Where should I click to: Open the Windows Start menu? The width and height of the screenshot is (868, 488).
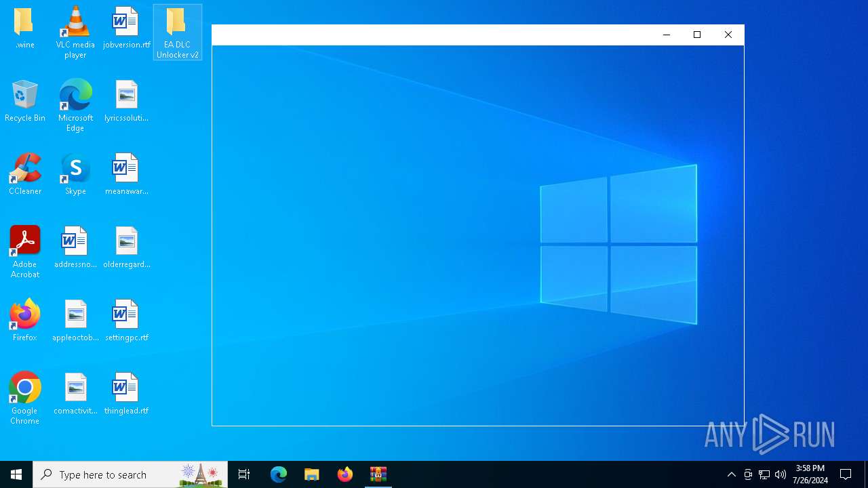click(x=16, y=474)
